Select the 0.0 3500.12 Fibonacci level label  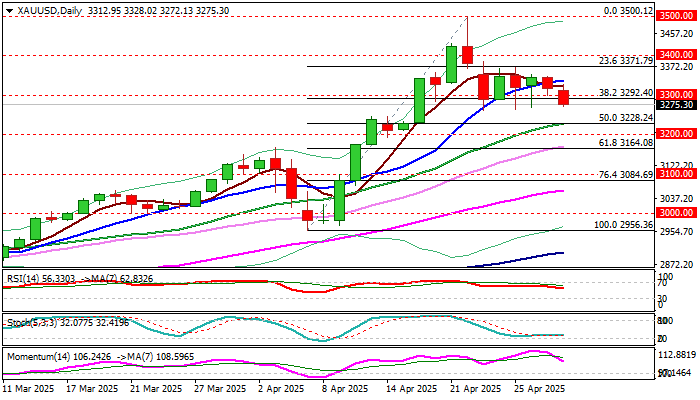628,10
